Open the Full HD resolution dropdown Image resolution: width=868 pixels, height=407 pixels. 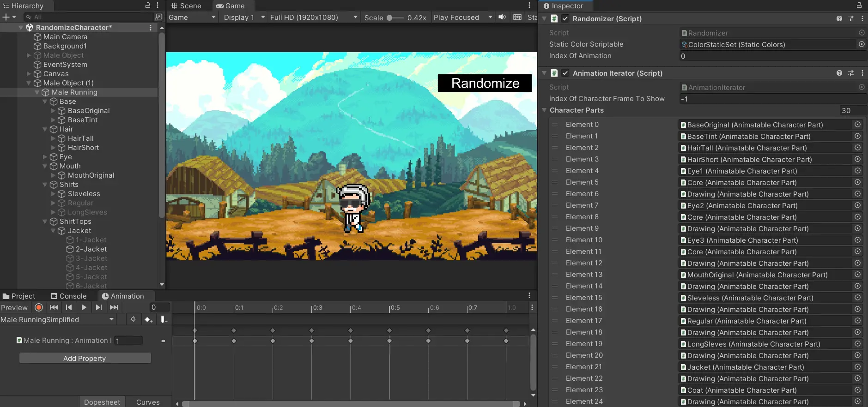click(314, 18)
